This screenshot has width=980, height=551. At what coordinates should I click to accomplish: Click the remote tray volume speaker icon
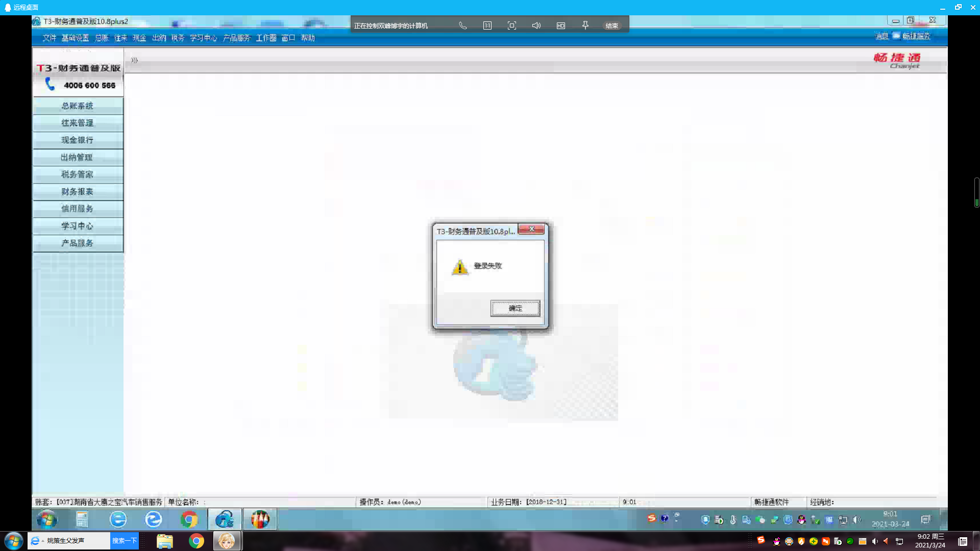(x=856, y=520)
